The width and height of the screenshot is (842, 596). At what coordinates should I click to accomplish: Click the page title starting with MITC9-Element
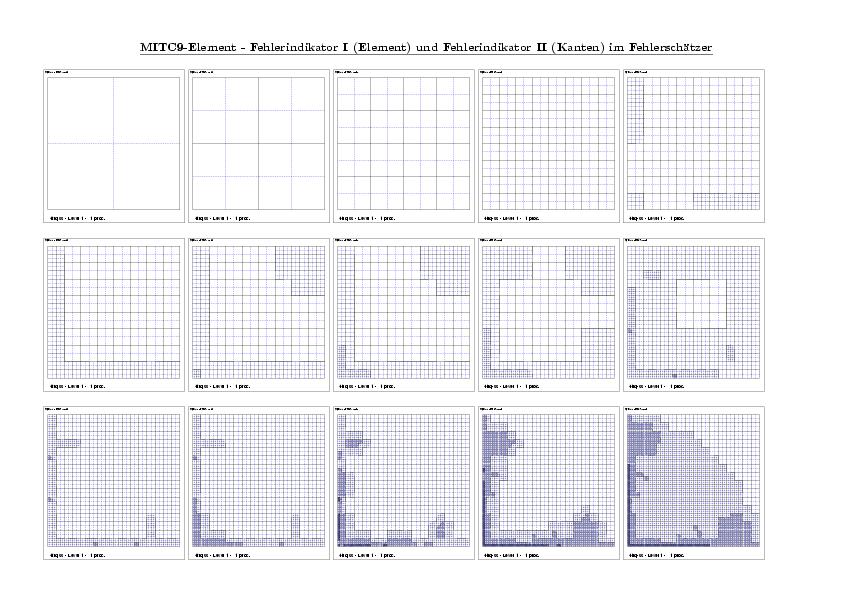(426, 47)
